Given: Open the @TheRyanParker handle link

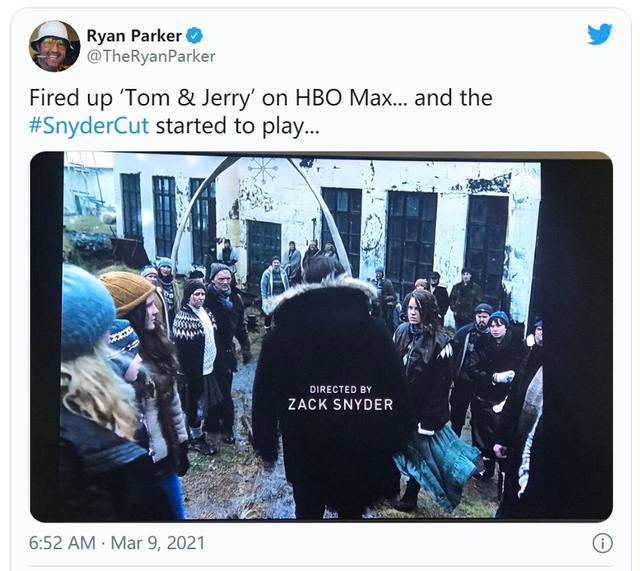Looking at the screenshot, I should pyautogui.click(x=151, y=56).
